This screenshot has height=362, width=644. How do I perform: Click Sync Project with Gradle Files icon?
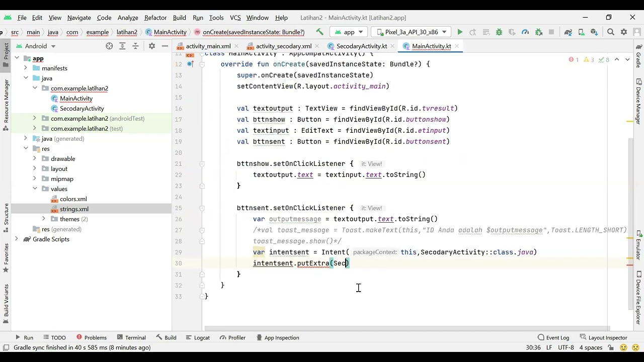click(568, 32)
